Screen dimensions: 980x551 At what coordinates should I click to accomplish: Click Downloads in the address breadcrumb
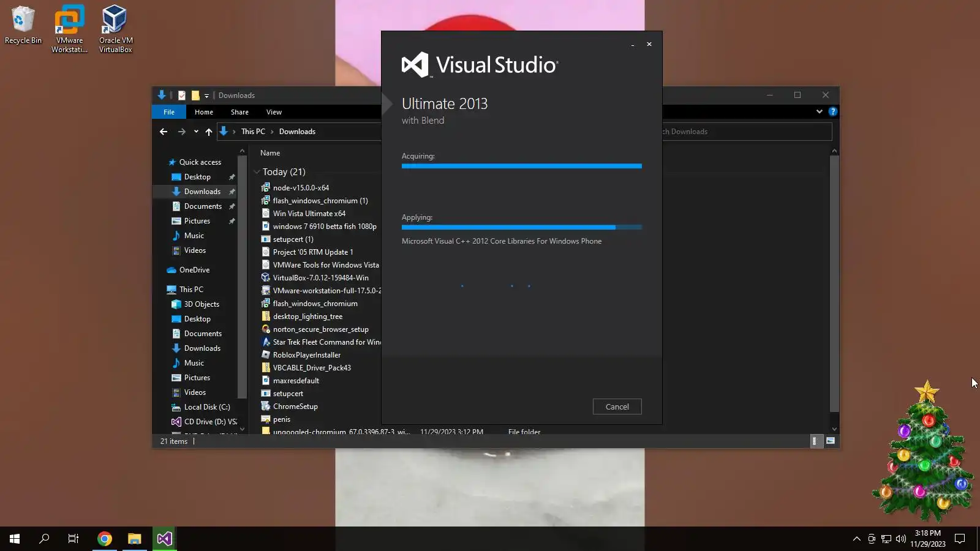point(297,132)
